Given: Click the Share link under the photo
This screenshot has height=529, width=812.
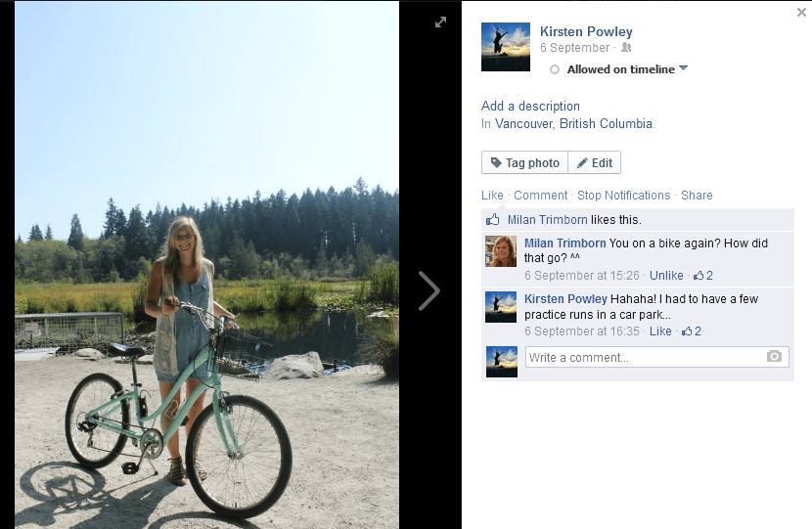Looking at the screenshot, I should pos(697,196).
